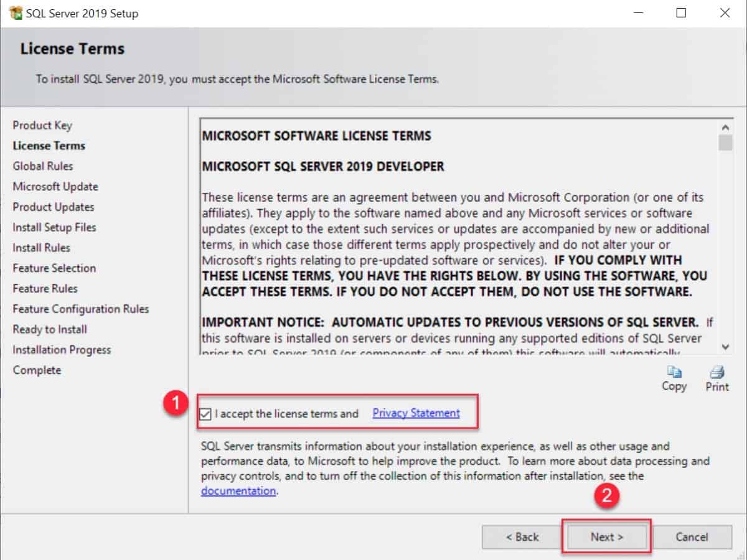Select Global Rules step in sidebar
The width and height of the screenshot is (747, 560).
(42, 166)
